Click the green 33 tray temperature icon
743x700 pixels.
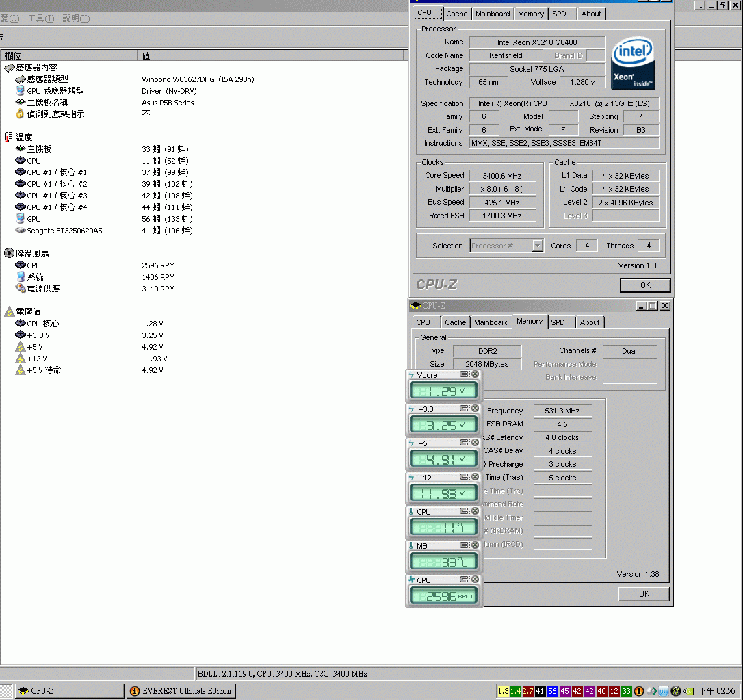coord(627,691)
